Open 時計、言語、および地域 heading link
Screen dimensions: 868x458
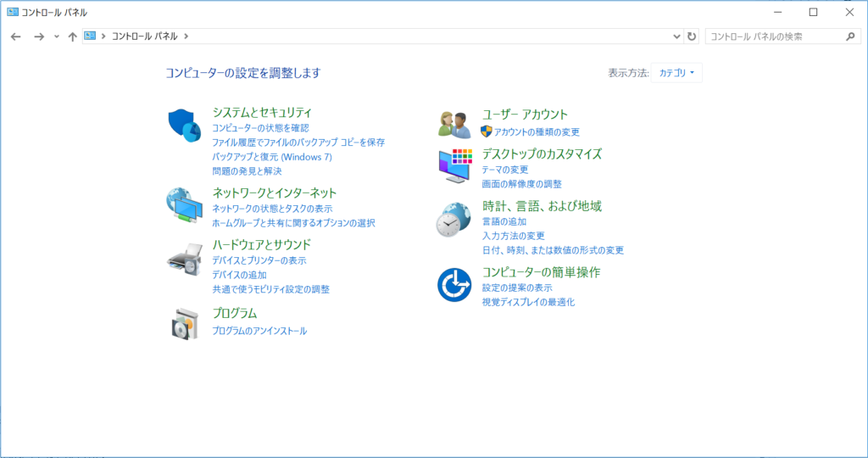(x=542, y=206)
